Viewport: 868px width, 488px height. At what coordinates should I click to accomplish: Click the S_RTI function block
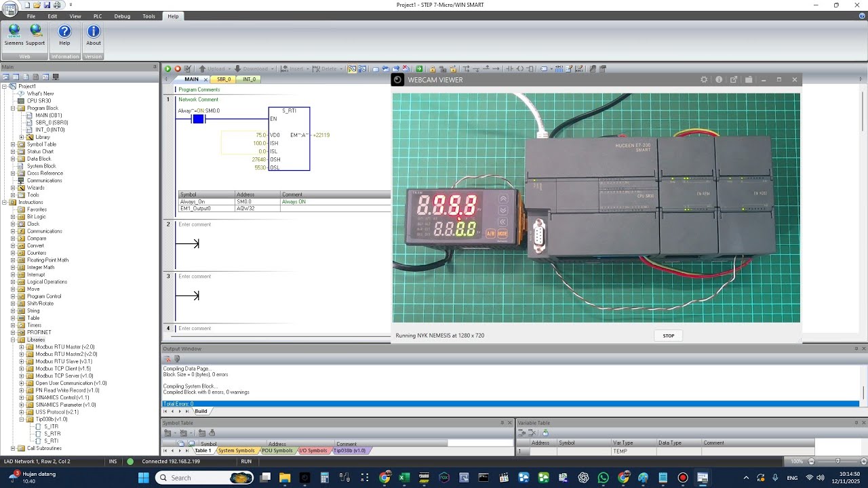(x=289, y=139)
